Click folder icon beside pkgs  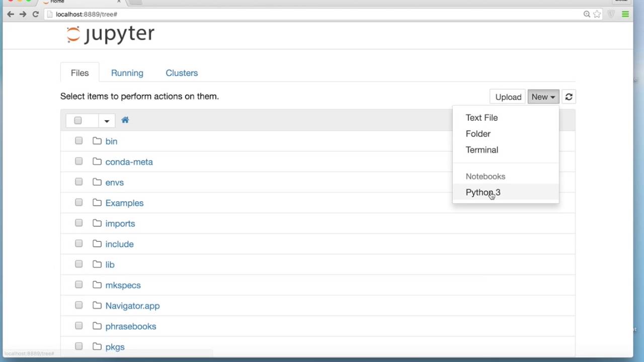point(97,347)
